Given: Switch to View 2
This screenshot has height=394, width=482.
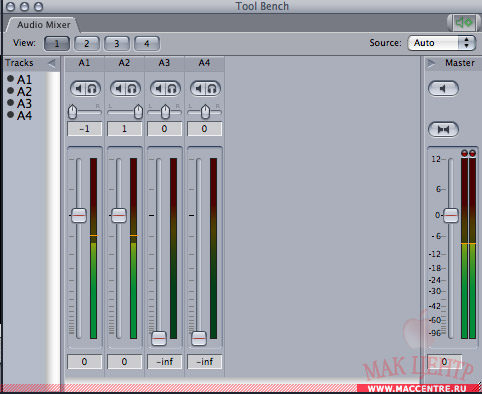Looking at the screenshot, I should (87, 43).
